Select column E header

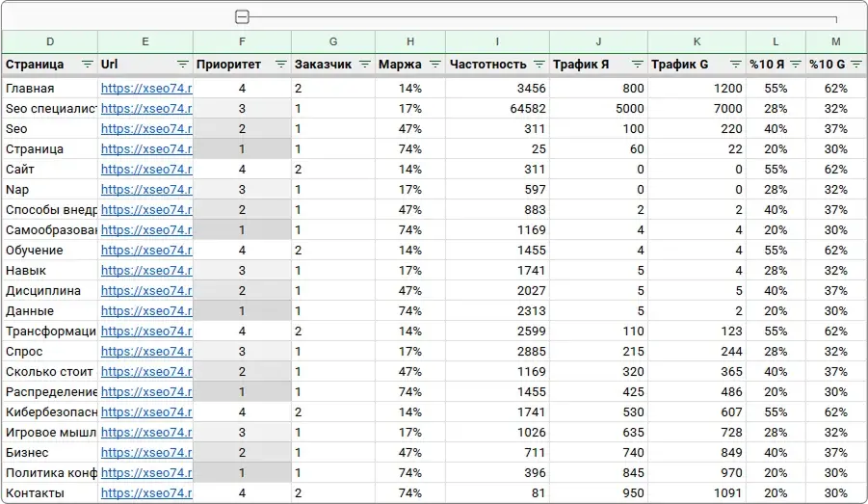coord(145,41)
